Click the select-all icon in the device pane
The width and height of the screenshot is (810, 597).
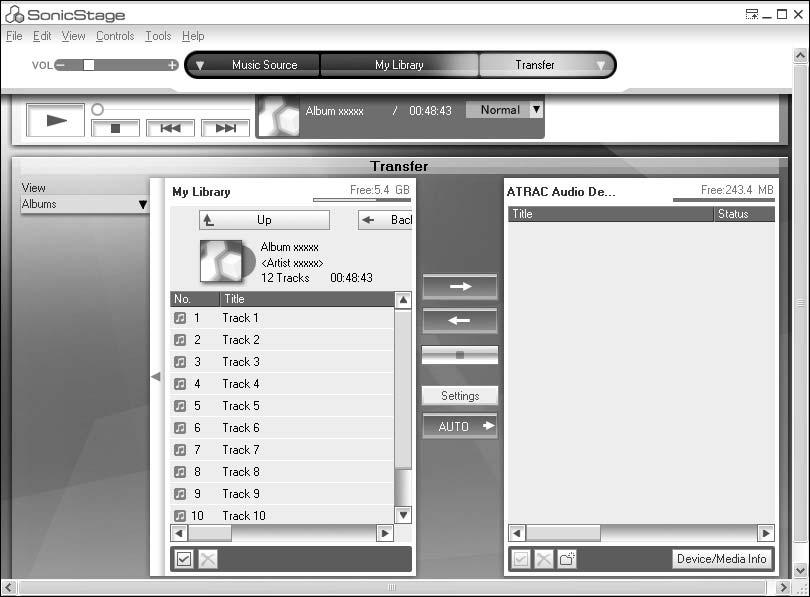click(x=521, y=559)
